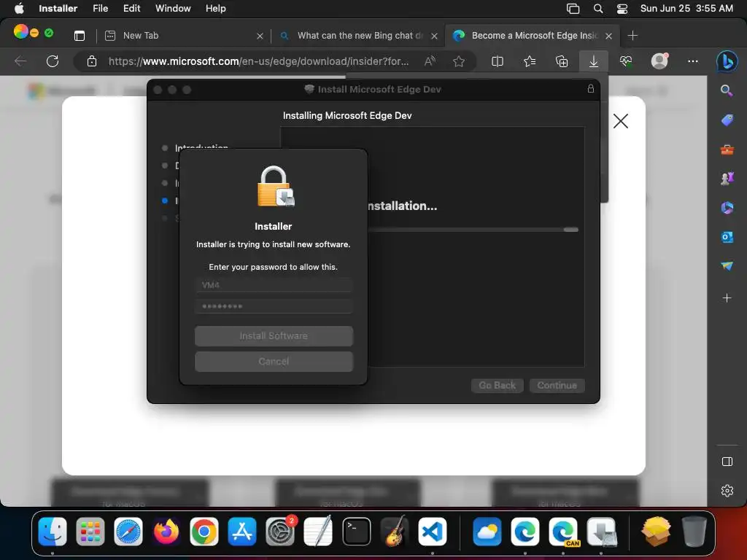Viewport: 747px width, 560px height.
Task: Open the sidebar settings gear
Action: 727,491
